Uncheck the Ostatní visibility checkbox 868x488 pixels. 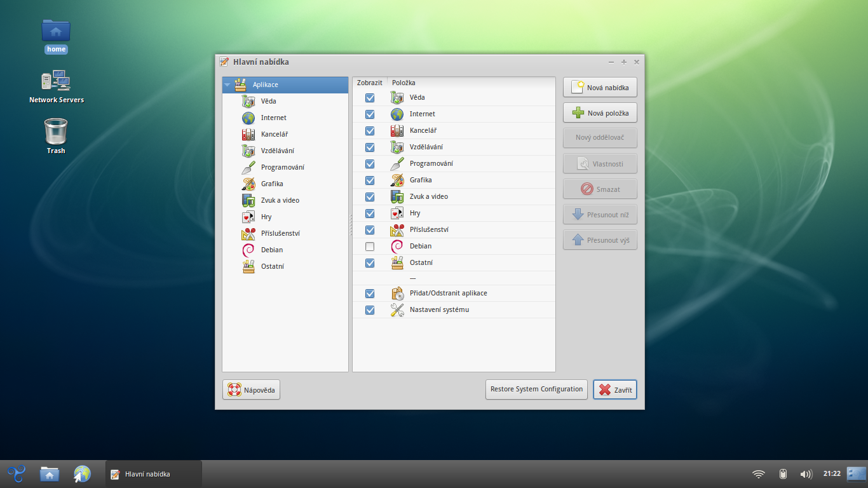(370, 263)
